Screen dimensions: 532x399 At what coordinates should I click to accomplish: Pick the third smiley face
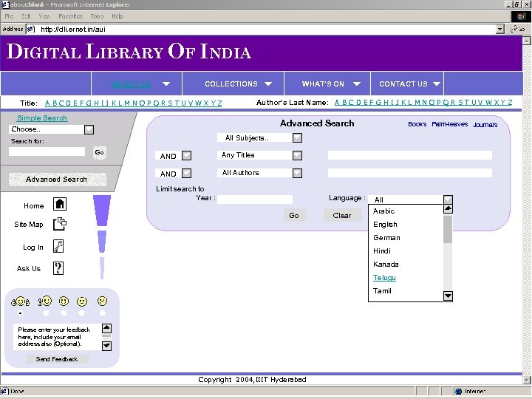[64, 301]
